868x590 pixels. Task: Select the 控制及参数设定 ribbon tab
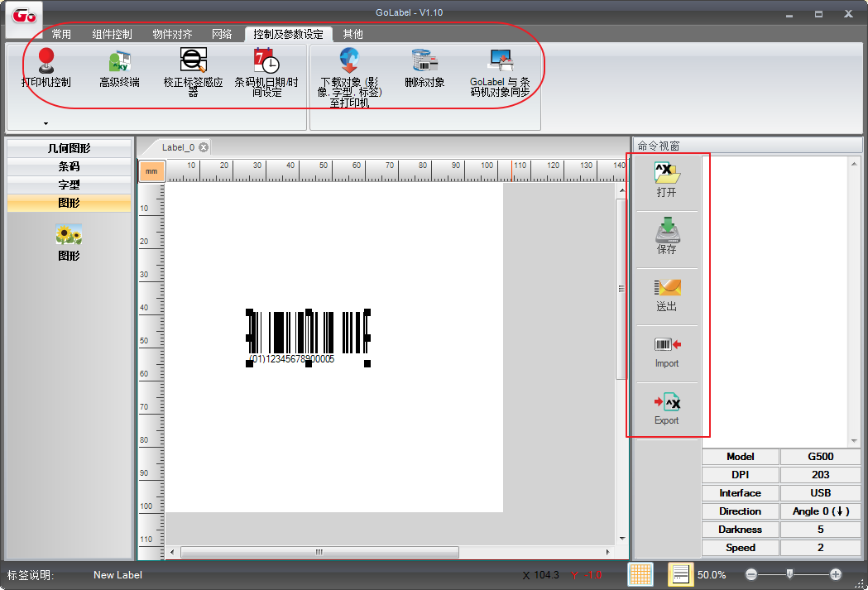coord(289,34)
